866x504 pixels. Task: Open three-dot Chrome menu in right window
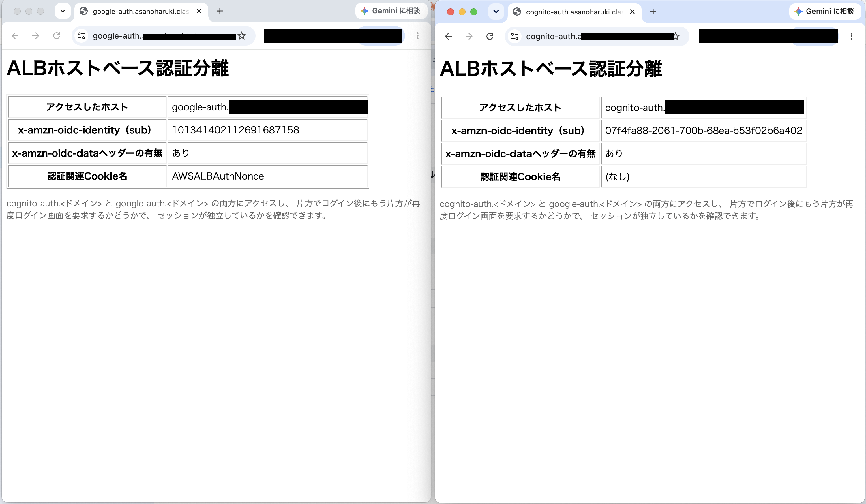click(851, 36)
